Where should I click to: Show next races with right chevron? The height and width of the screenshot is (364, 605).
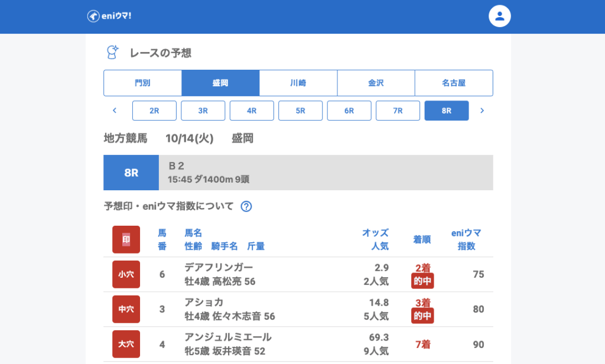[x=482, y=110]
